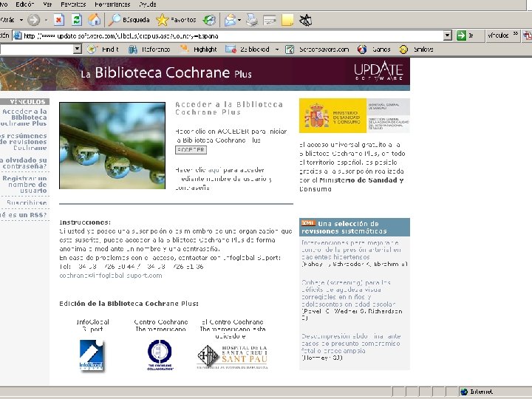Screen dimensions: 532x399
Task: Open review on presión arterial en hipertensos
Action: [351, 250]
